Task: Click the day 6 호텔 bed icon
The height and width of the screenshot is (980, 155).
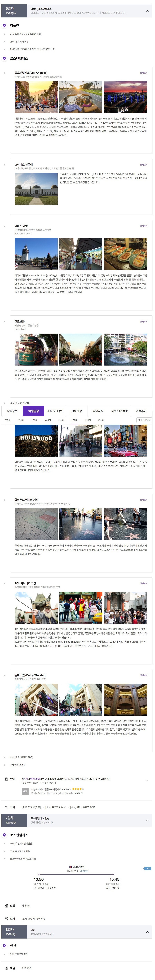Action: pyautogui.click(x=6, y=779)
